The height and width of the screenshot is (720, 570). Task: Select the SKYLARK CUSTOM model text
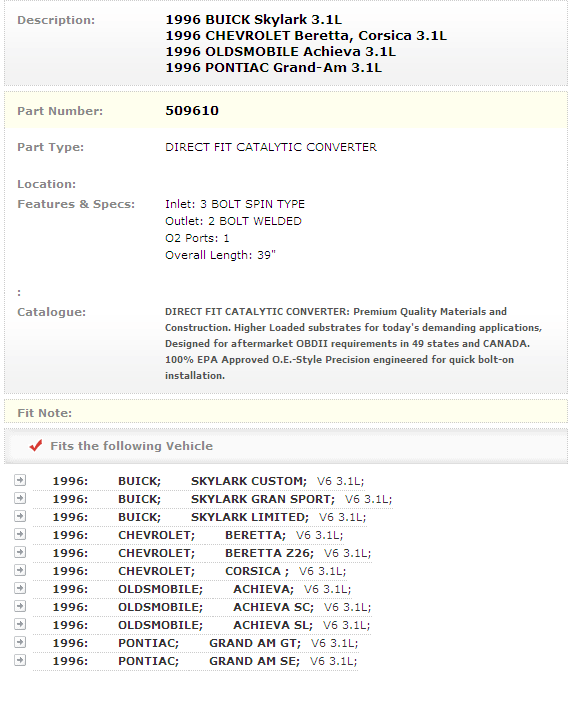click(x=248, y=481)
